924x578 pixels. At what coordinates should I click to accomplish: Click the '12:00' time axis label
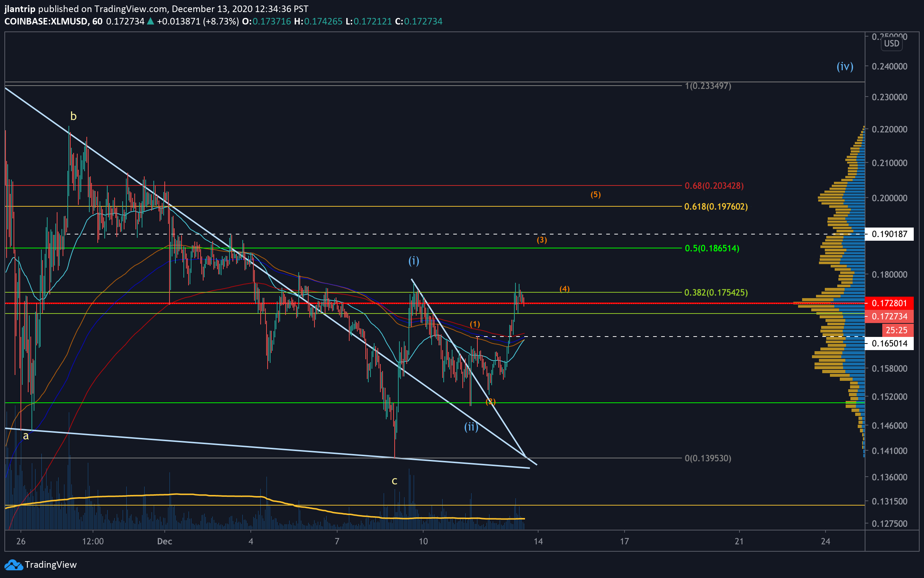pyautogui.click(x=93, y=541)
